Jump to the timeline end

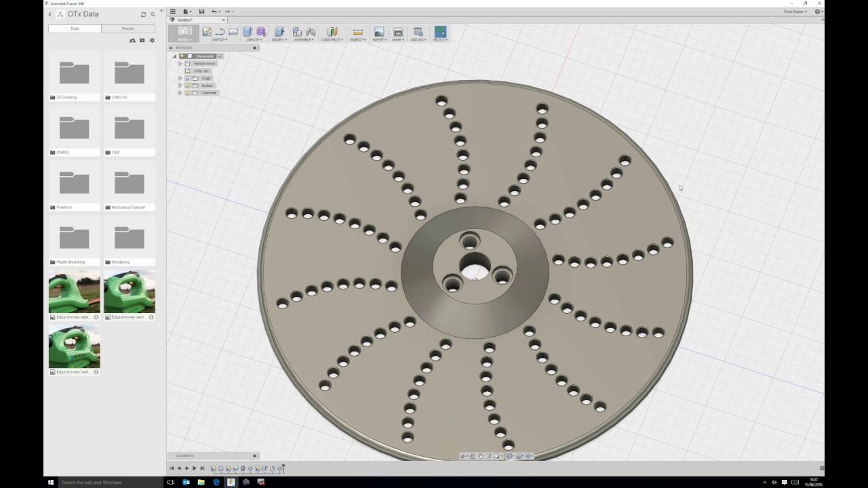tap(202, 468)
